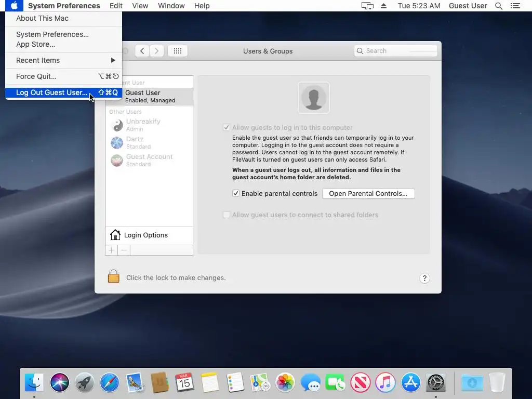Viewport: 532px width, 399px height.
Task: Select Dartz Standard user
Action: 149,142
